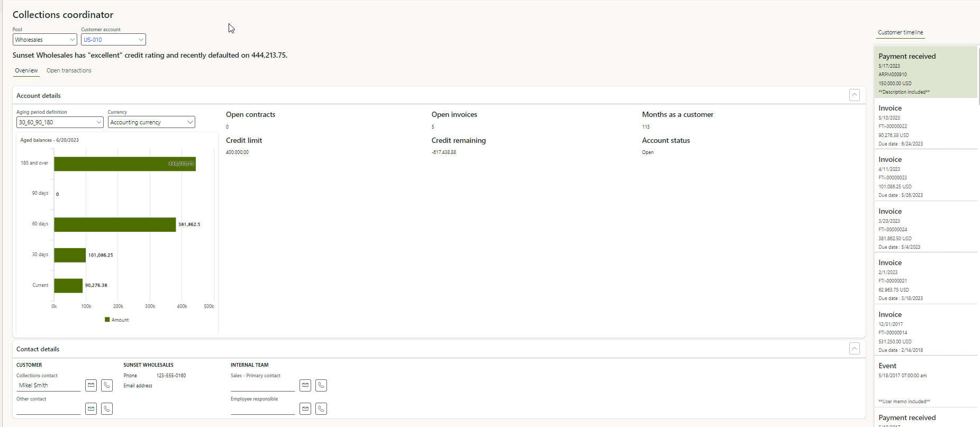Click the 180 and over aged balance bar
980x427 pixels.
pyautogui.click(x=125, y=163)
